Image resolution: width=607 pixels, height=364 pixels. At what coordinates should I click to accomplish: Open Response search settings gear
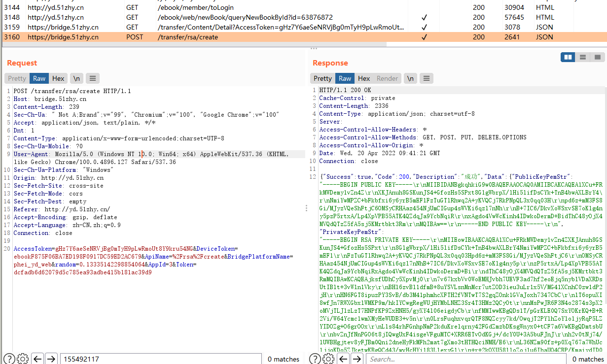[x=328, y=359]
